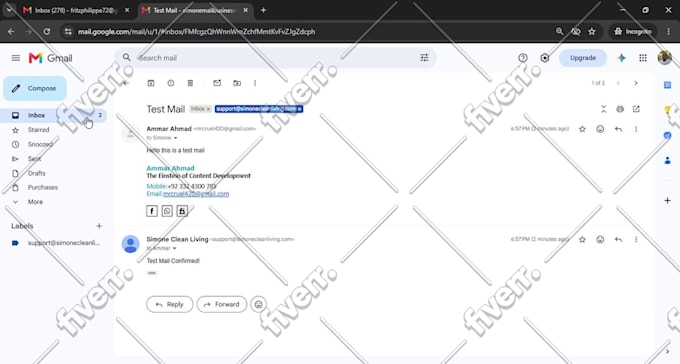Show details dropdown under Simone Clean Living
This screenshot has width=680, height=364.
[x=174, y=249]
